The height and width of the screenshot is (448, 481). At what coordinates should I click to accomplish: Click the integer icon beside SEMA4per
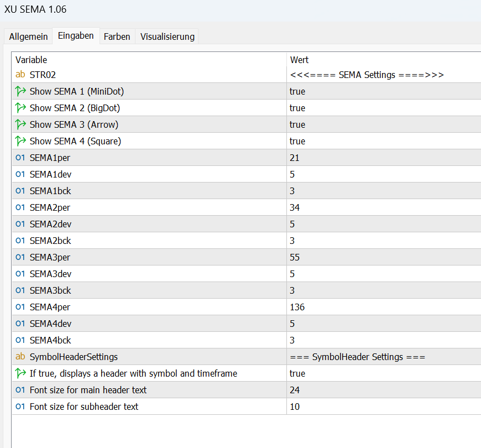point(20,307)
